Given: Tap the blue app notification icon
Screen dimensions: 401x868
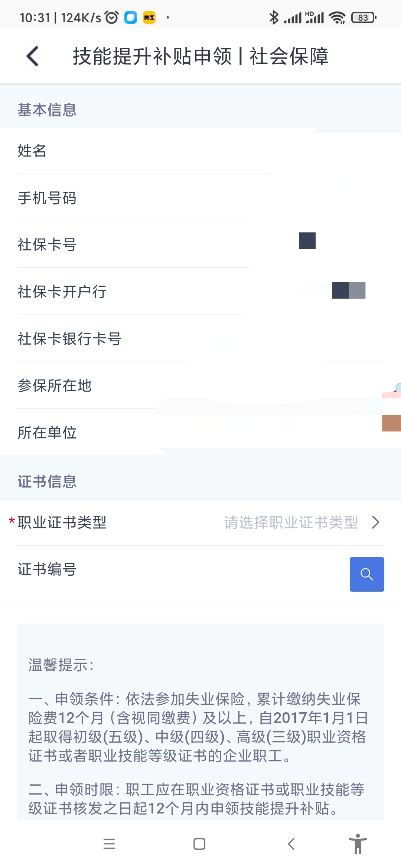Looking at the screenshot, I should pos(131,17).
